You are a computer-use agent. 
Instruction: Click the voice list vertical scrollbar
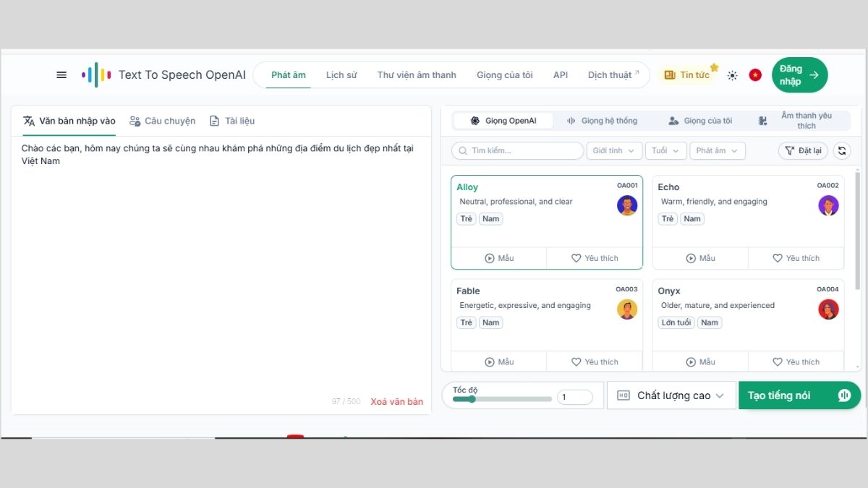pyautogui.click(x=858, y=231)
